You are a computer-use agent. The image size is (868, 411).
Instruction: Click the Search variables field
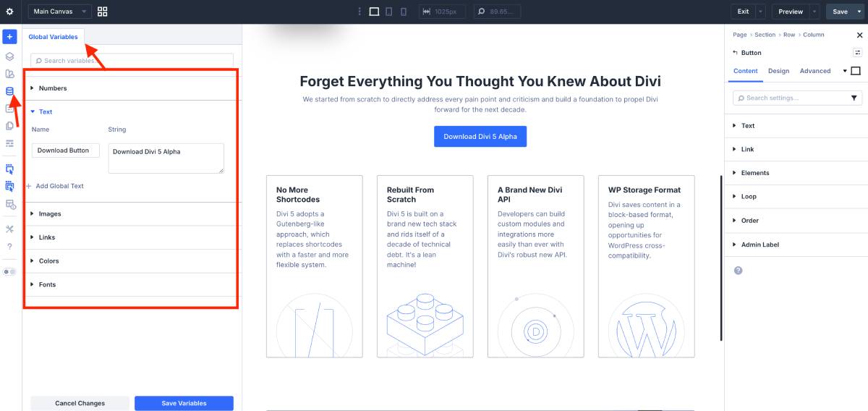point(132,61)
